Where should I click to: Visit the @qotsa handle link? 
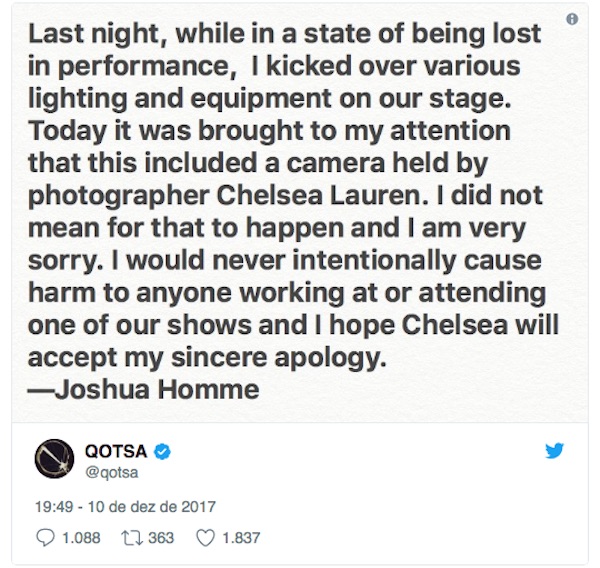pyautogui.click(x=111, y=472)
